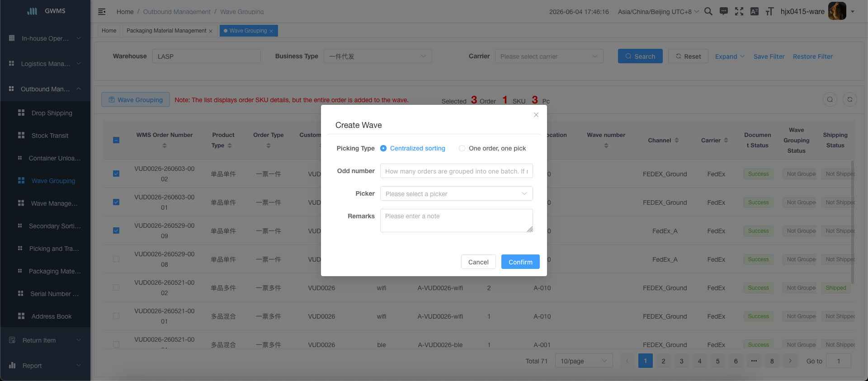
Task: Select One order, one pick radio
Action: pos(462,148)
